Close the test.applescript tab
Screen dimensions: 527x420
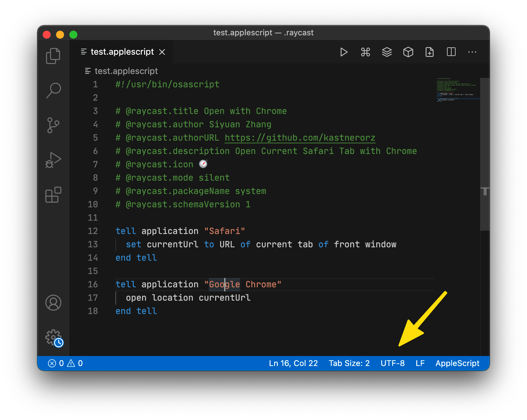coord(162,52)
